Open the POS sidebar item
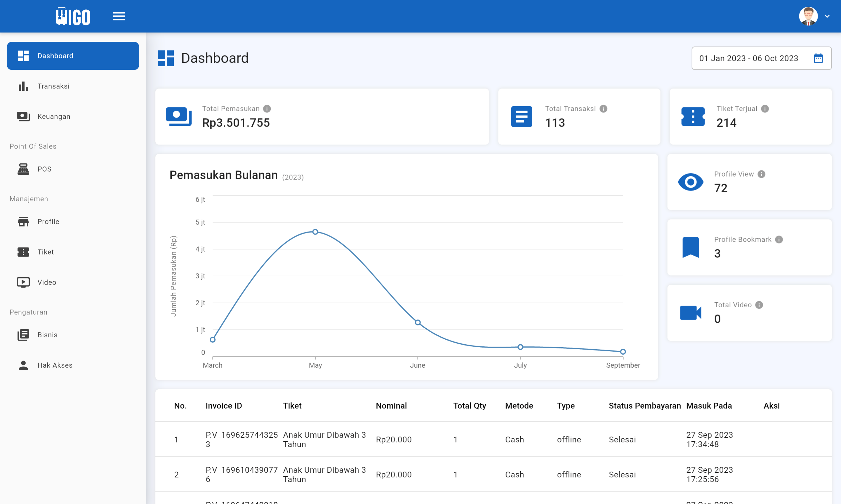Viewport: 841px width, 504px height. 44,169
